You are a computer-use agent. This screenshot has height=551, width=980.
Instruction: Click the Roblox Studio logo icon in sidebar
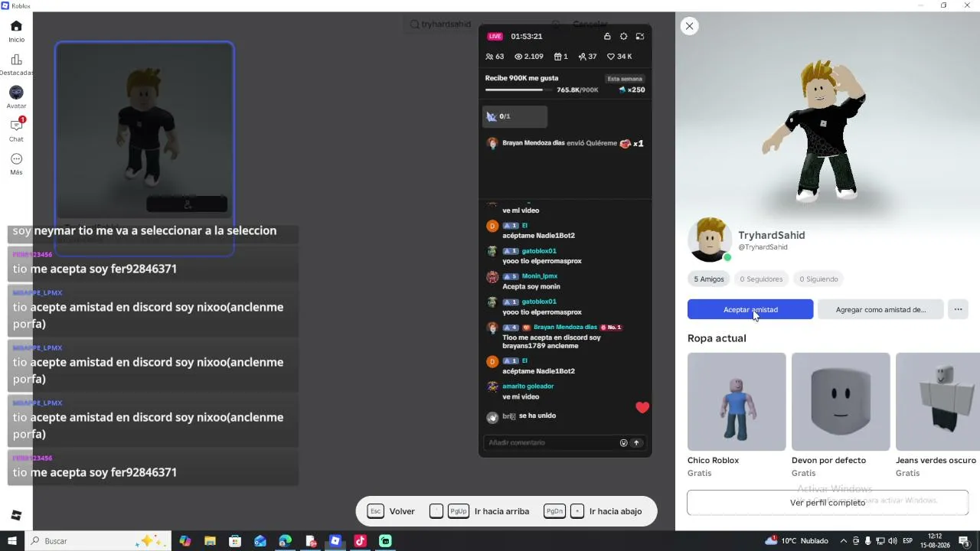(16, 515)
